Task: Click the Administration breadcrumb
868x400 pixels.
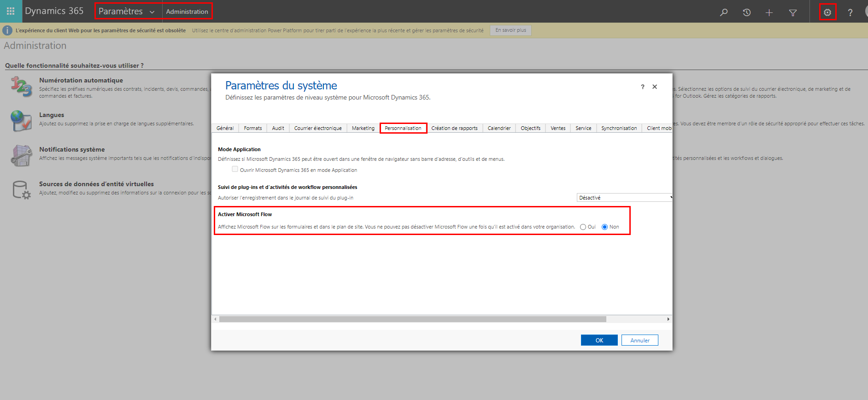Action: [x=187, y=12]
